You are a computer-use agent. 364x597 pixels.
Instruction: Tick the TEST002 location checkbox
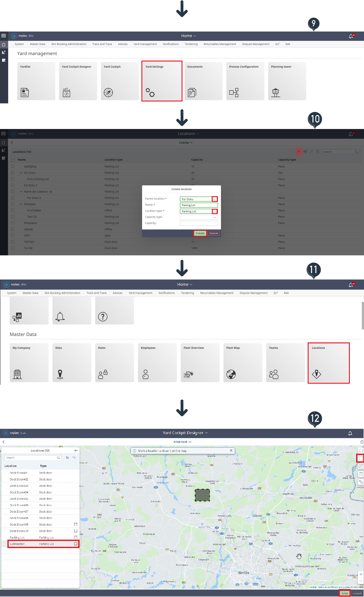(13, 242)
